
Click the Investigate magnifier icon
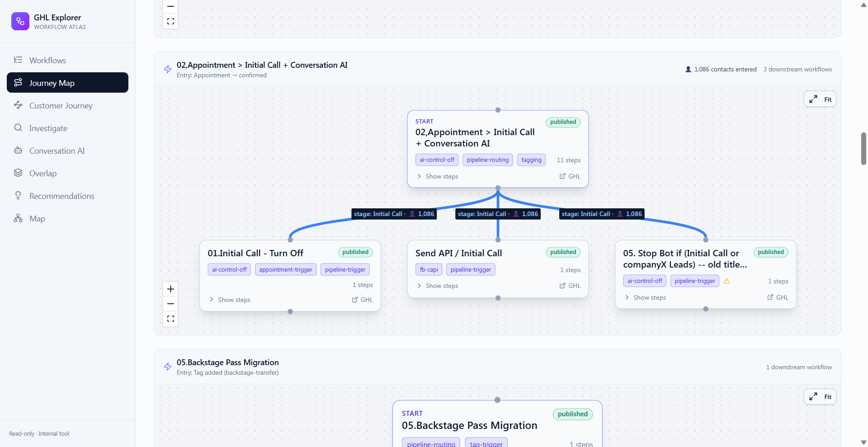(18, 127)
